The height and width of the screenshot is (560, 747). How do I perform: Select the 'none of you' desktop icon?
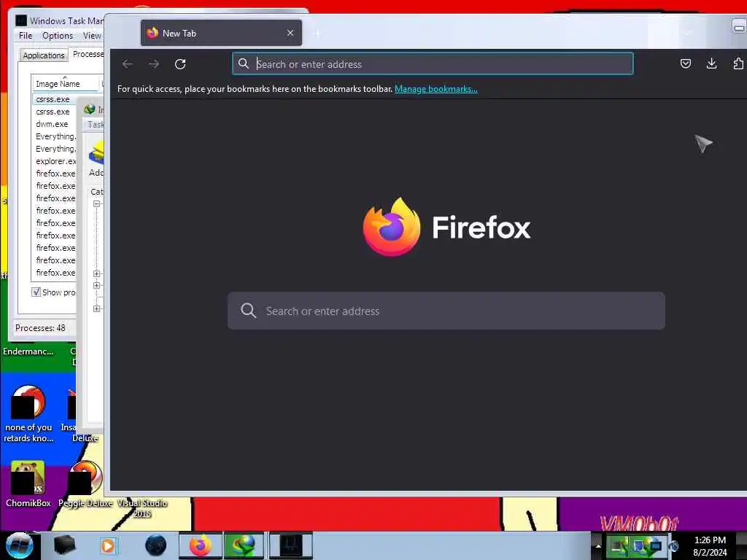point(28,414)
